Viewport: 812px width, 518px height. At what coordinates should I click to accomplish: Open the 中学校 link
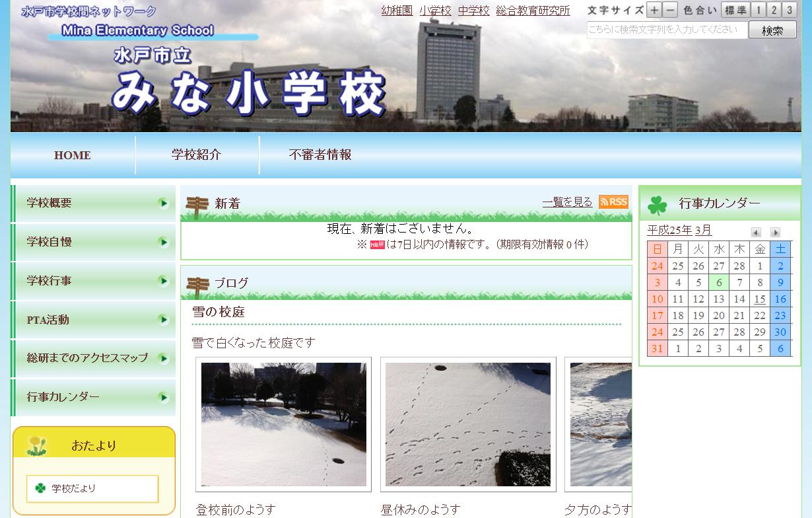[474, 11]
